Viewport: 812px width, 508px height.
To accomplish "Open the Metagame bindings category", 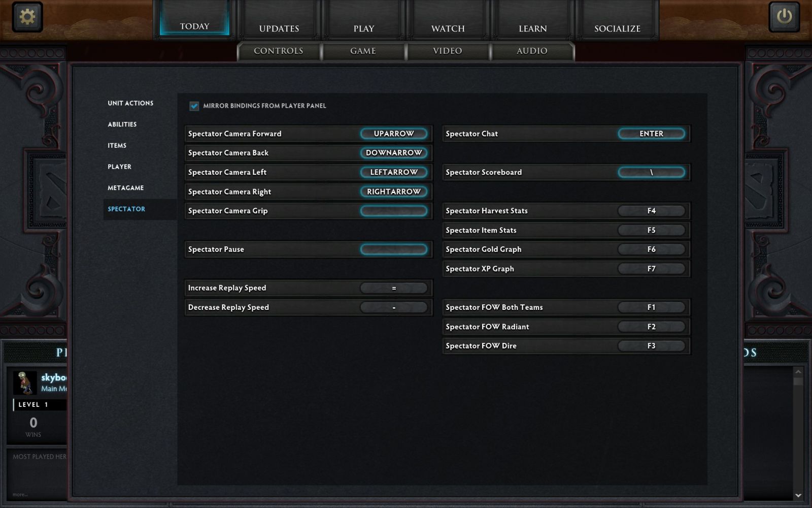I will 125,188.
